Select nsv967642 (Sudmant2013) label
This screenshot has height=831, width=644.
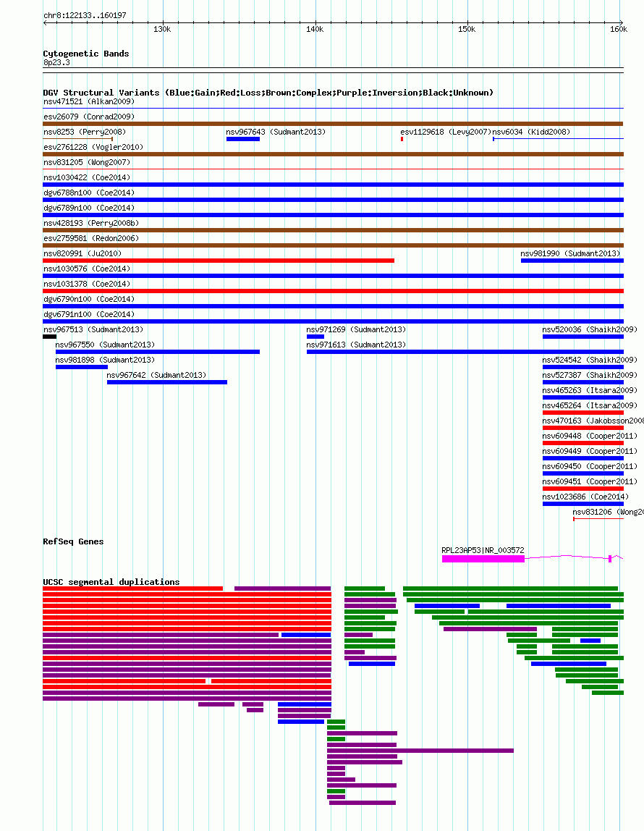pyautogui.click(x=157, y=375)
